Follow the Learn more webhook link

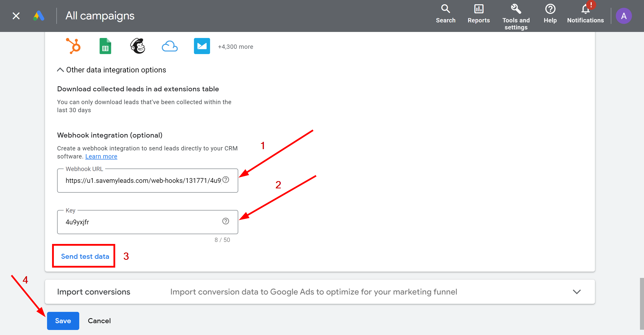[x=101, y=156]
